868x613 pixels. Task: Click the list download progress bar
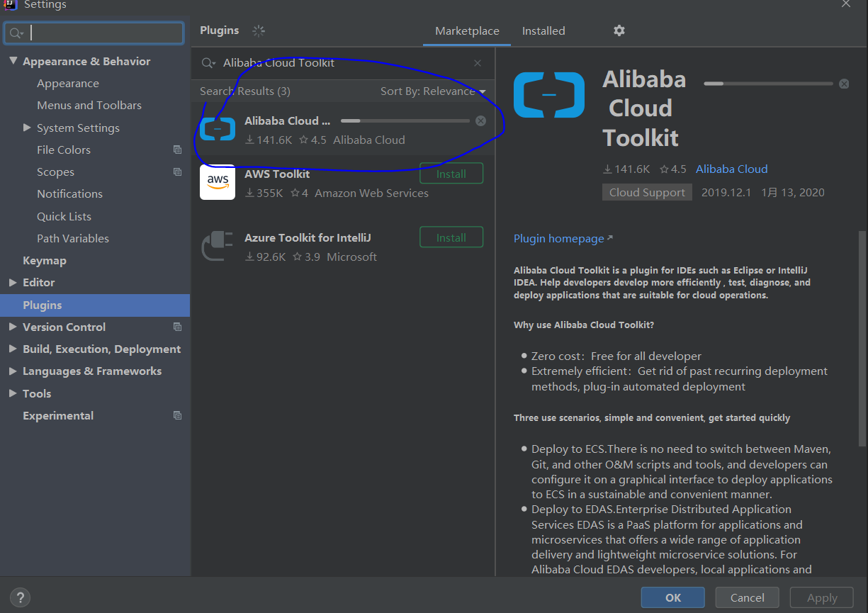[x=405, y=120]
